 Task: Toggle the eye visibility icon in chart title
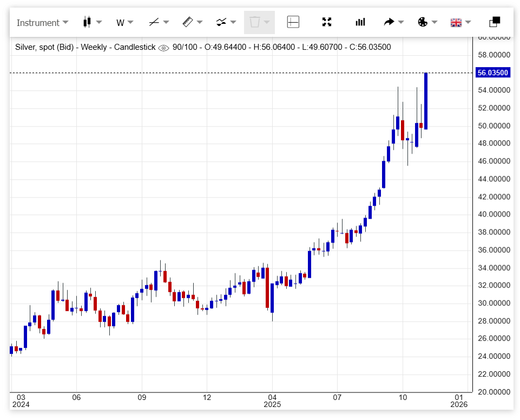point(163,48)
